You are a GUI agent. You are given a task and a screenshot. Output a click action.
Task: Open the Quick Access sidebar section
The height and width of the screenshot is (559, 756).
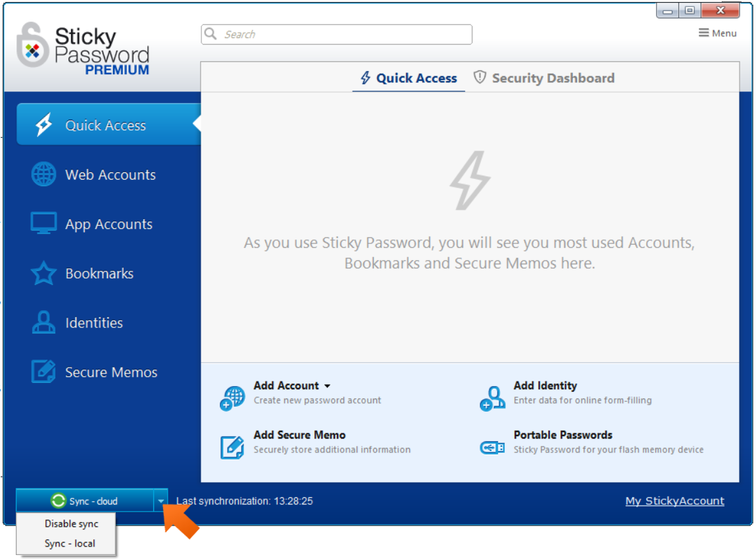[x=109, y=125]
